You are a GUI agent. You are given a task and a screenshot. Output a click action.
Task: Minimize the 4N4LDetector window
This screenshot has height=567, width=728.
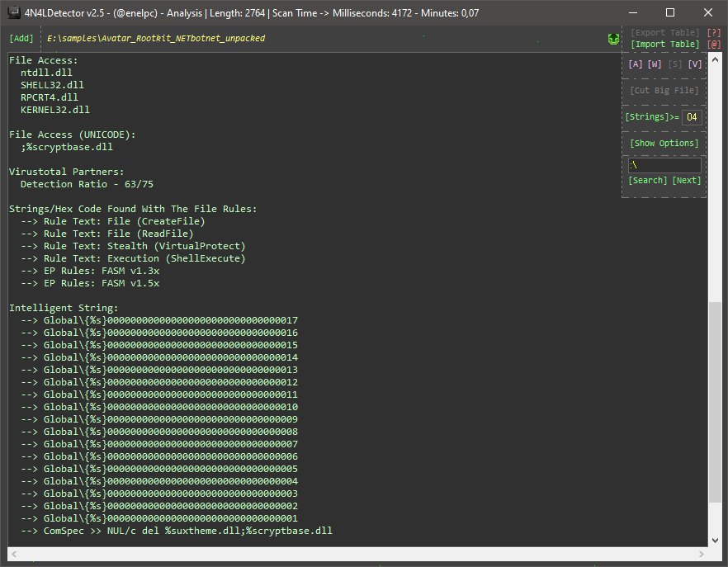(633, 12)
